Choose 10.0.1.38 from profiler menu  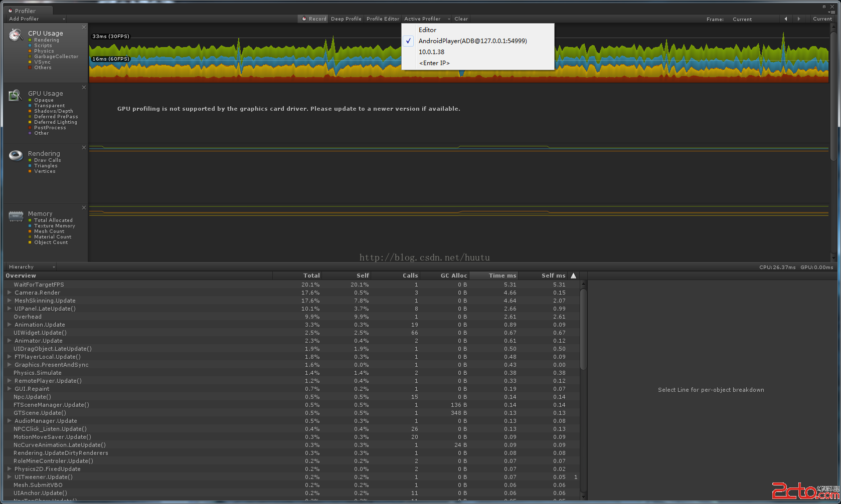click(431, 52)
